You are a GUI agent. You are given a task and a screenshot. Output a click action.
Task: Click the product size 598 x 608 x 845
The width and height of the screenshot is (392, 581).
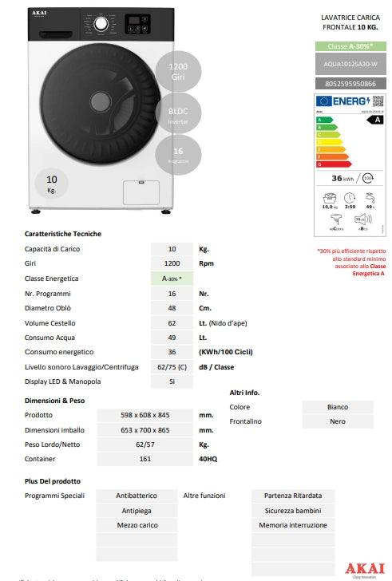[x=145, y=415]
